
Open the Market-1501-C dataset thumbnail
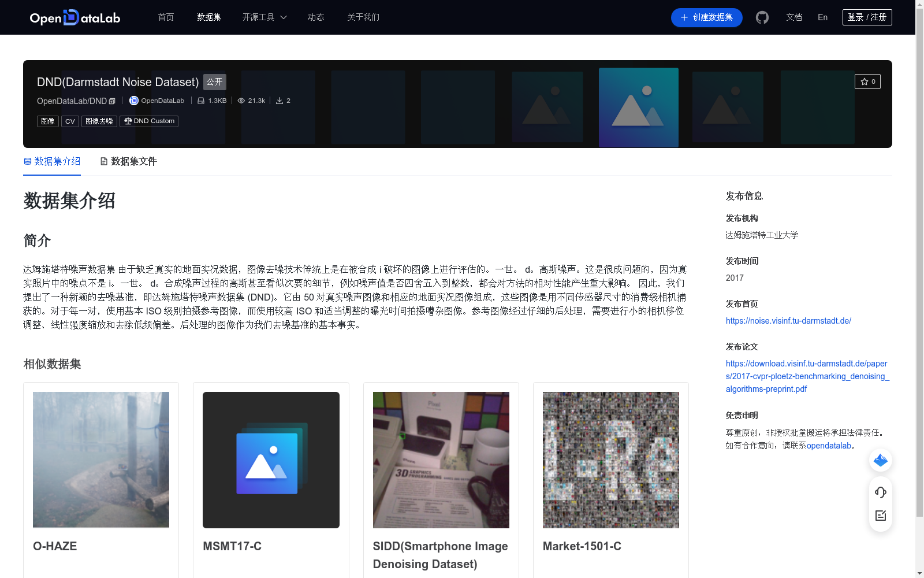tap(611, 460)
